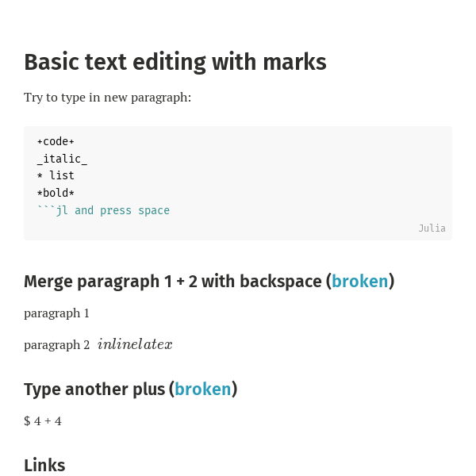Open the 'broken' link in 'Type another plus' heading

(x=203, y=390)
